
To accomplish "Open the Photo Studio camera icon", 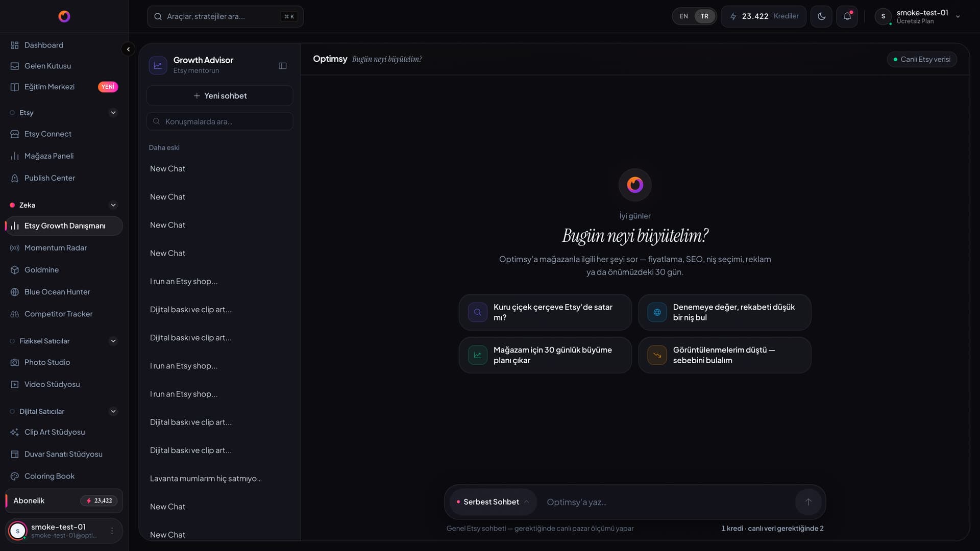I will coord(15,362).
